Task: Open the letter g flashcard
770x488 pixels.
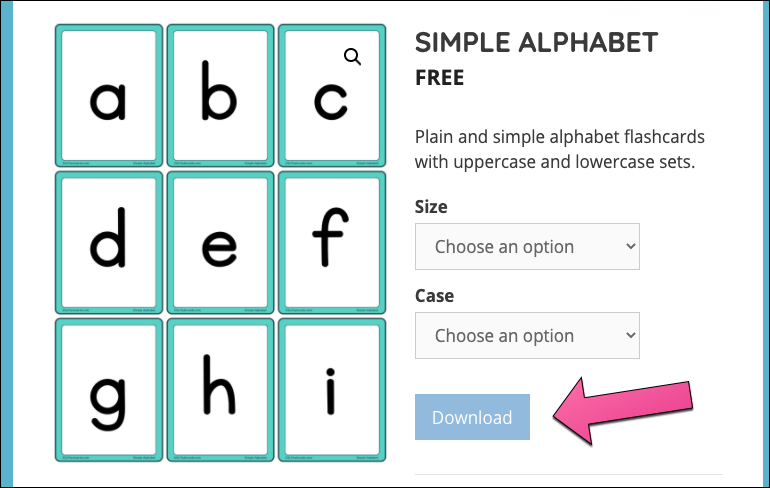Action: [109, 390]
